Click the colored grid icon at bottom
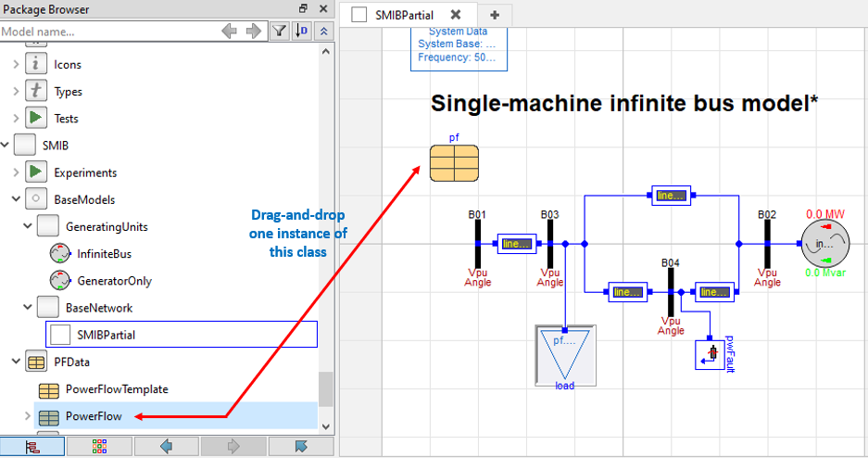Screen dimensions: 868x458 99,446
